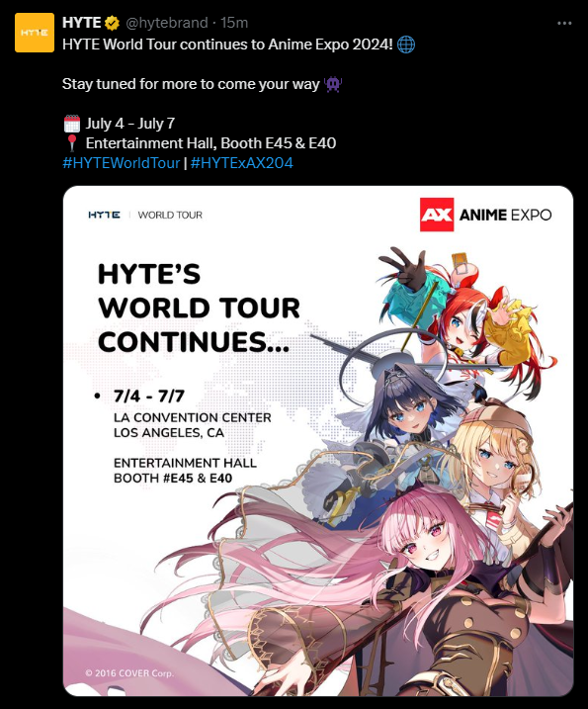Screen dimensions: 588x709
Task: Click the 7/4 - 7/7 date text
Action: point(148,397)
